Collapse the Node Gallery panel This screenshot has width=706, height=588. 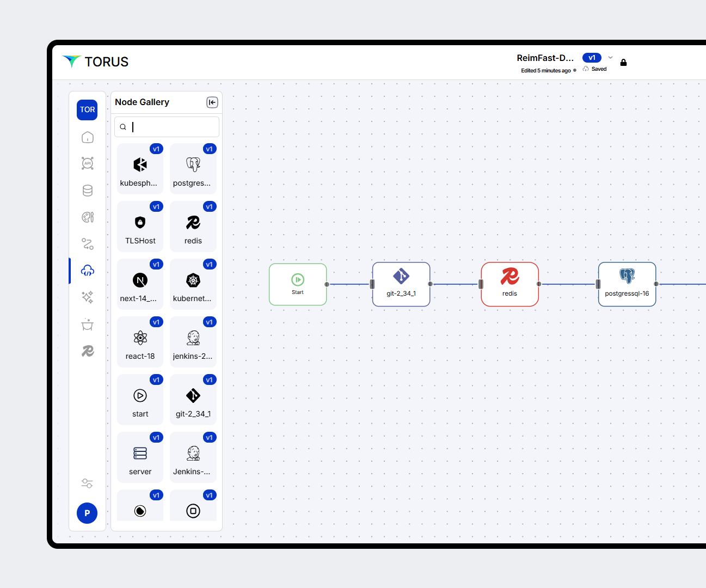212,102
